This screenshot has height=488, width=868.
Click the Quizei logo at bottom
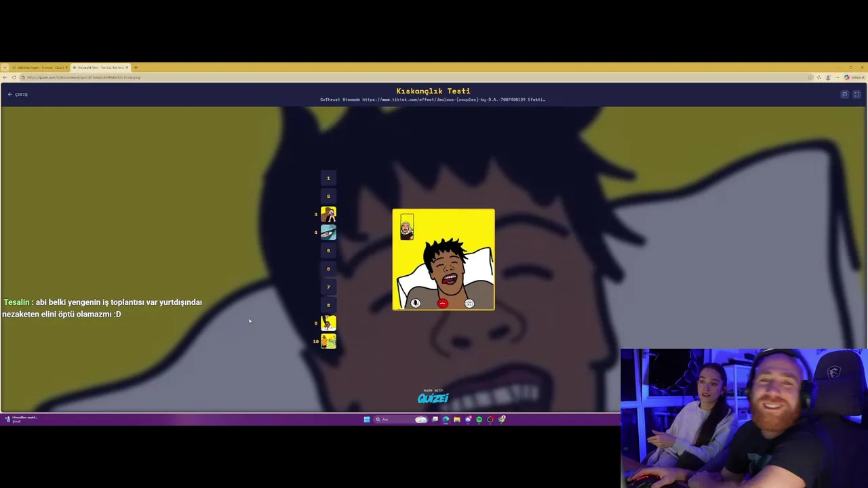(x=433, y=398)
